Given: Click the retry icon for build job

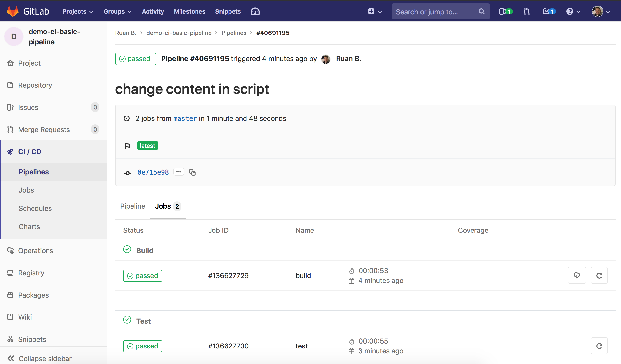Looking at the screenshot, I should (599, 275).
